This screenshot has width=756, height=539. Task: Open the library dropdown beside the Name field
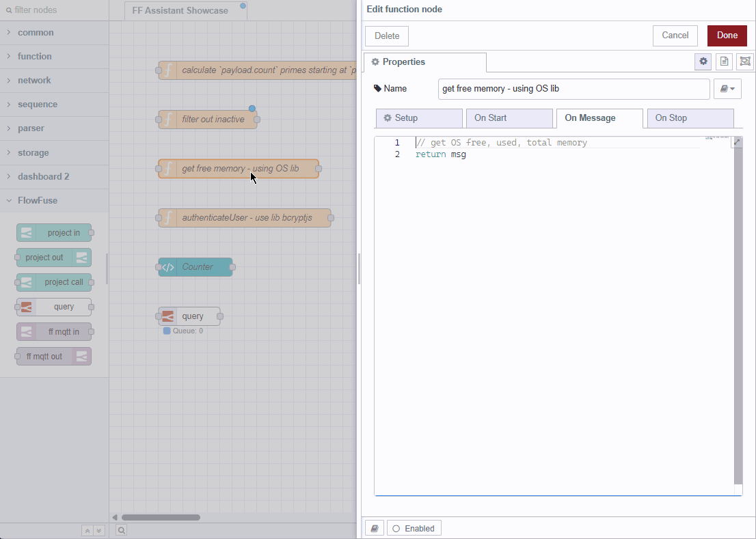(727, 89)
